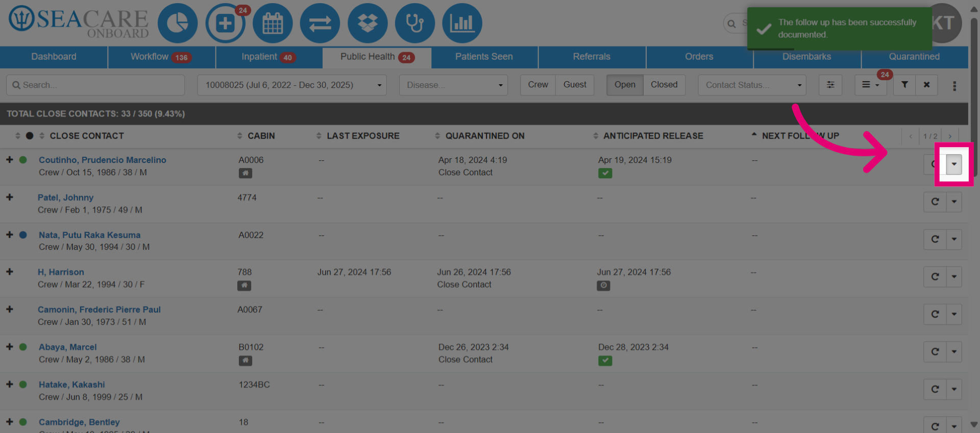Open the Disease dropdown
Screen dimensions: 980x433
(x=454, y=85)
